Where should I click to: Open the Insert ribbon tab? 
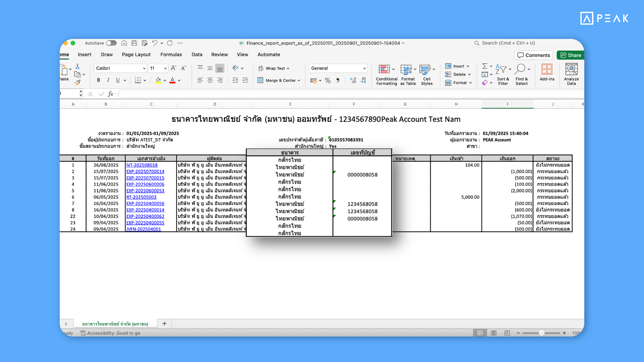[x=85, y=55]
